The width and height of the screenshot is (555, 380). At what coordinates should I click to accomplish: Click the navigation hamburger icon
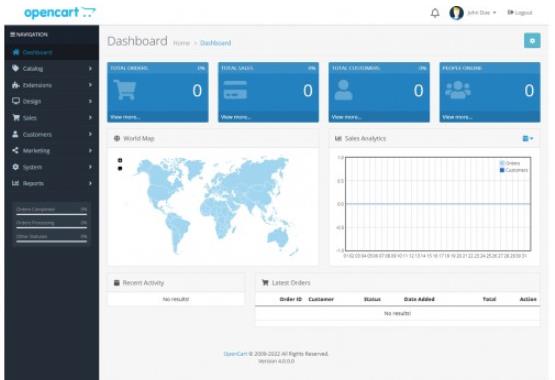[x=12, y=34]
